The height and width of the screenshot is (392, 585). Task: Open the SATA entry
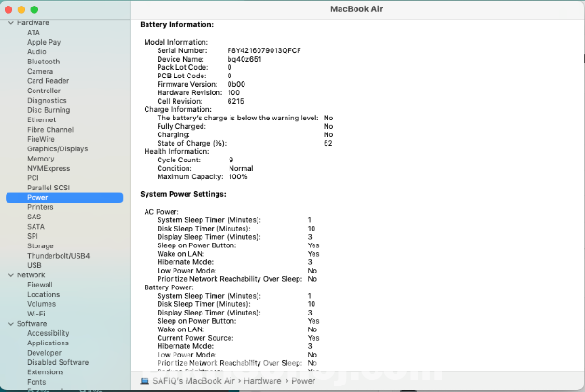(35, 227)
